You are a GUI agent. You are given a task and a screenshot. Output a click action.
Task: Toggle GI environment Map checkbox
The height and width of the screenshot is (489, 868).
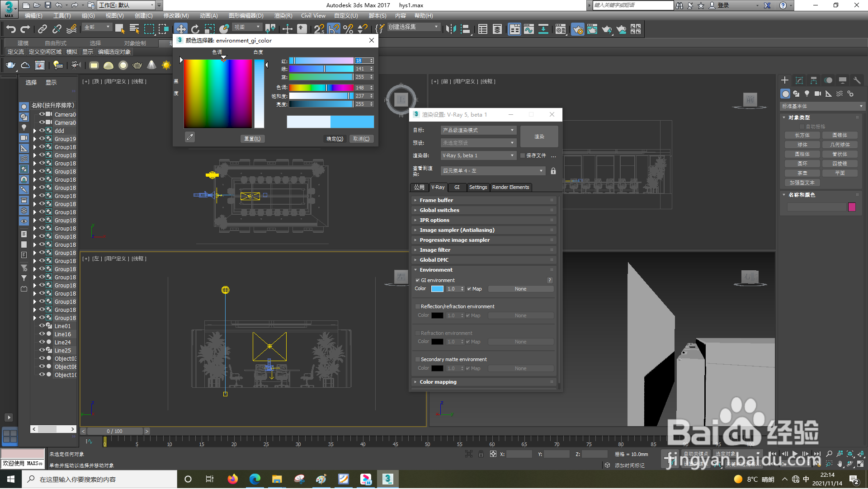tap(469, 289)
